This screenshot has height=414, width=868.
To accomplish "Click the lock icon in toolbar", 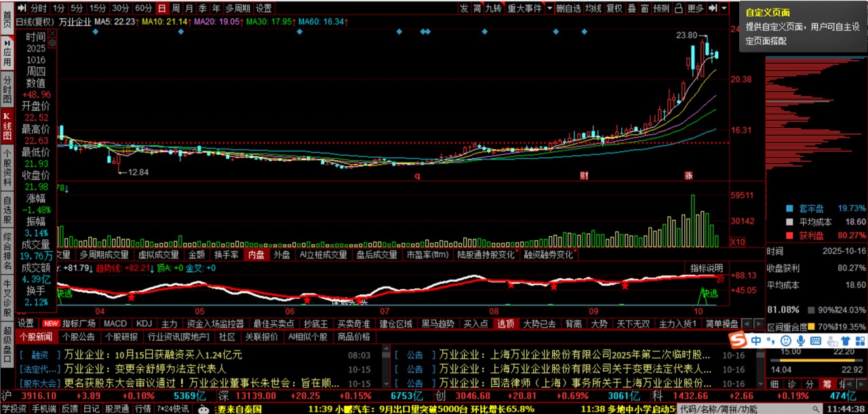I will (678, 8).
